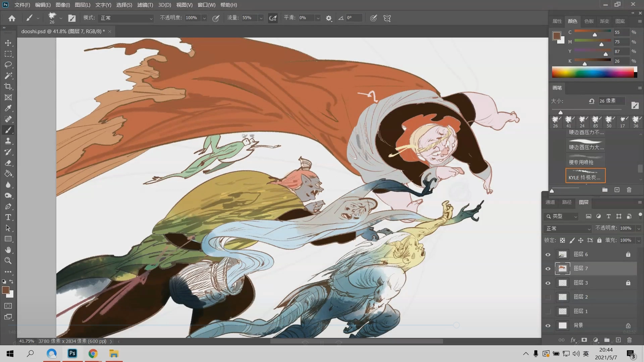Image resolution: width=644 pixels, height=362 pixels.
Task: Switch to the 通道 tab
Action: pos(550,202)
